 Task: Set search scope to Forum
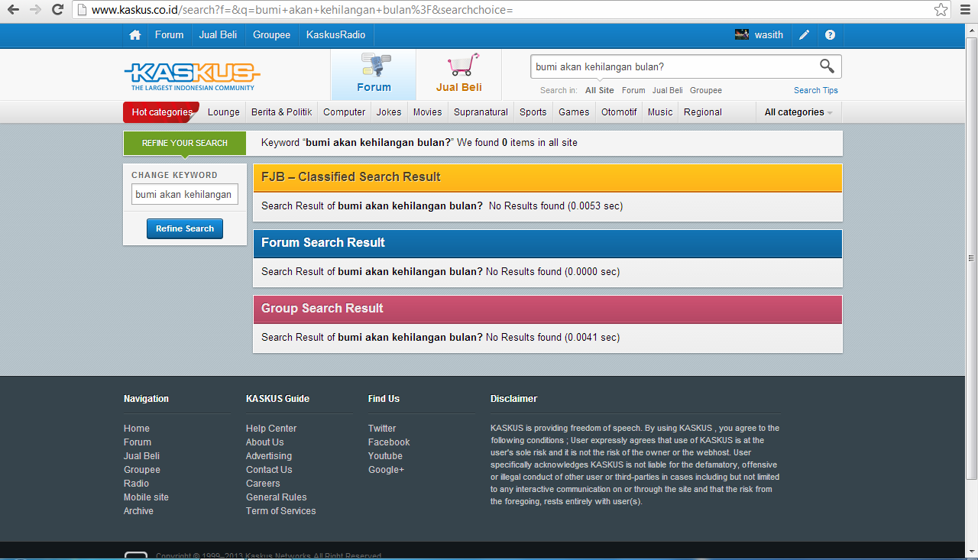point(633,90)
